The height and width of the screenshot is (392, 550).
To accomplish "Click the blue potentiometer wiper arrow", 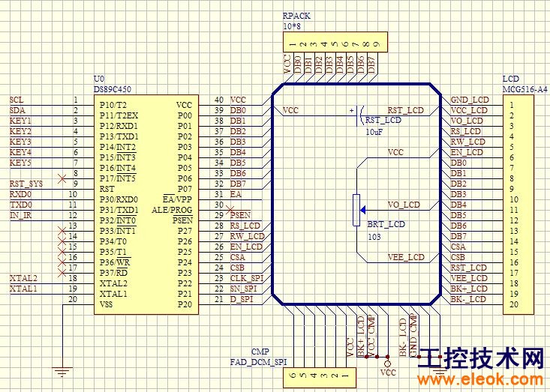I will (x=363, y=210).
